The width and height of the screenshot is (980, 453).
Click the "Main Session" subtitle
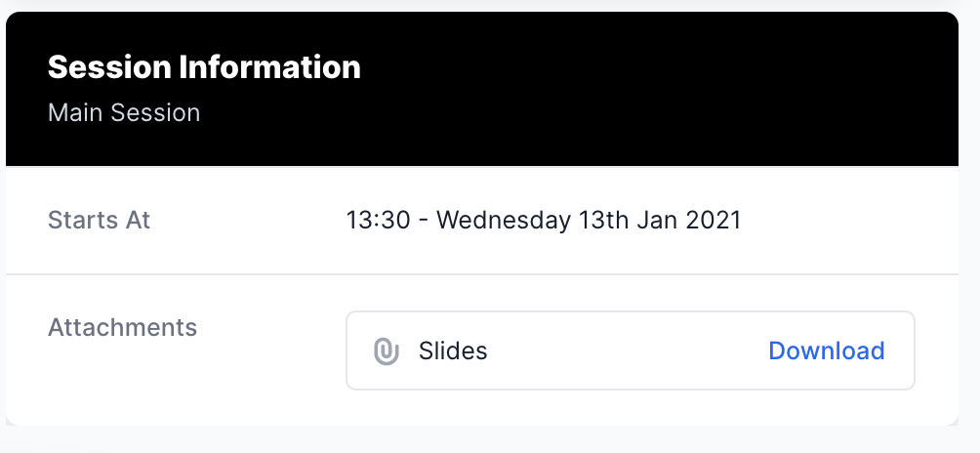point(124,112)
